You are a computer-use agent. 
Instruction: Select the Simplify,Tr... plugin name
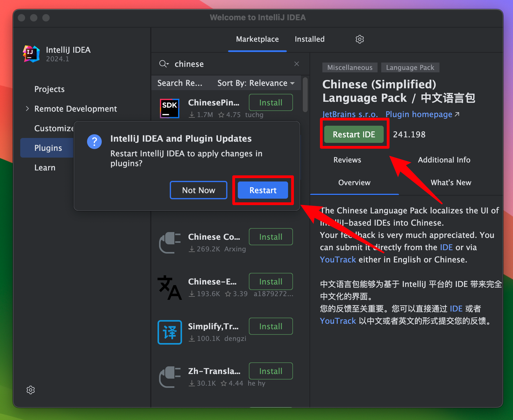[213, 326]
